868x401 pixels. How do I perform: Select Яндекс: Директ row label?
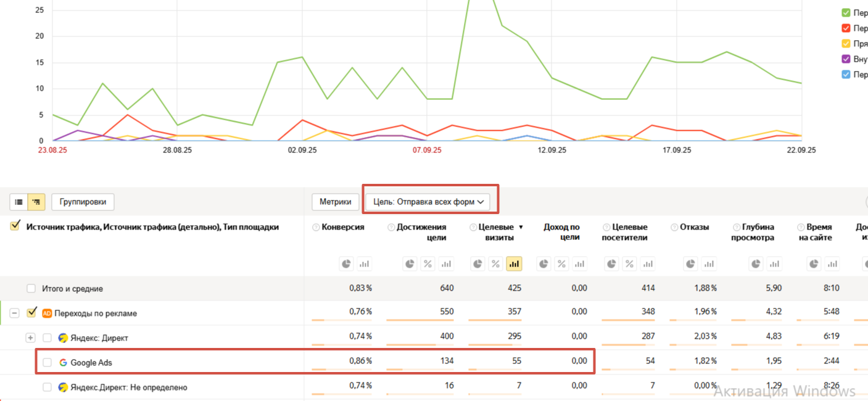pyautogui.click(x=99, y=338)
